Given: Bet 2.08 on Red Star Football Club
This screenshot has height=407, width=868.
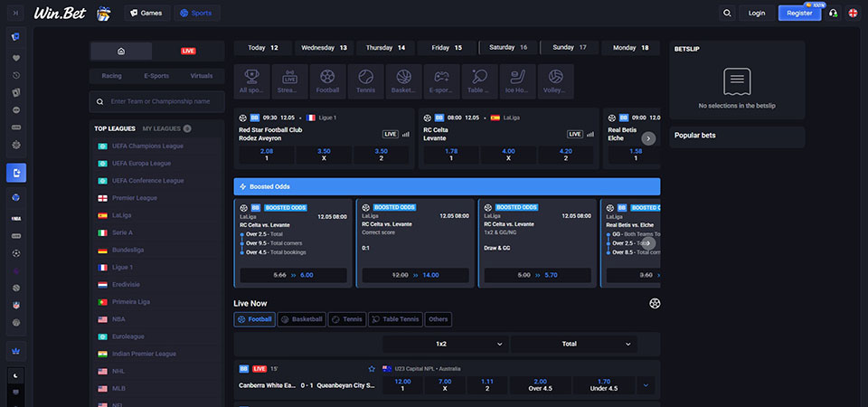Looking at the screenshot, I should 266,155.
